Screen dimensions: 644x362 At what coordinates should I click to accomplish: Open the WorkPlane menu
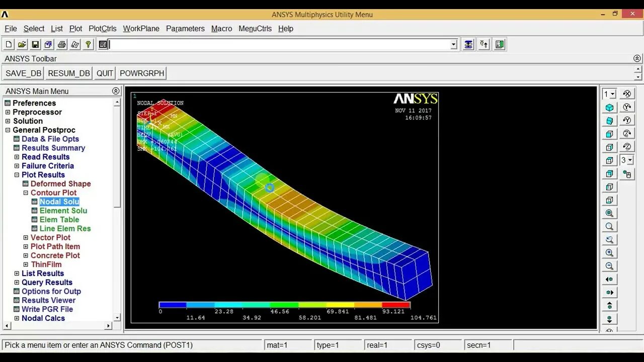click(x=141, y=29)
